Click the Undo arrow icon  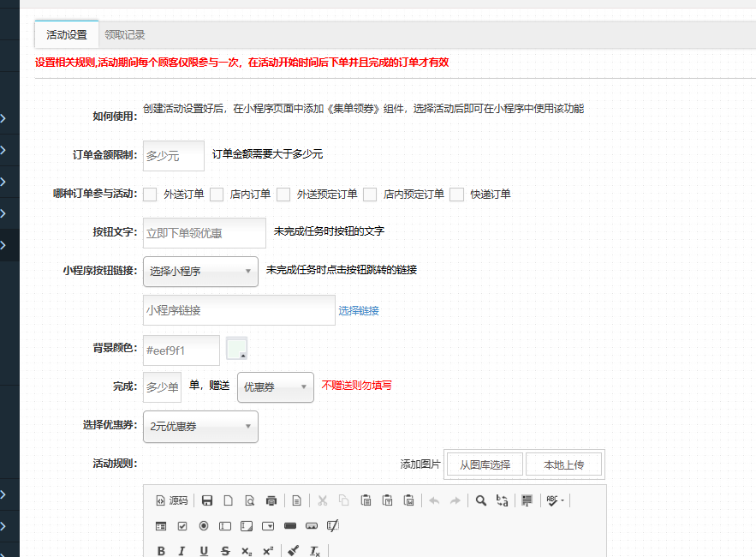tap(434, 500)
